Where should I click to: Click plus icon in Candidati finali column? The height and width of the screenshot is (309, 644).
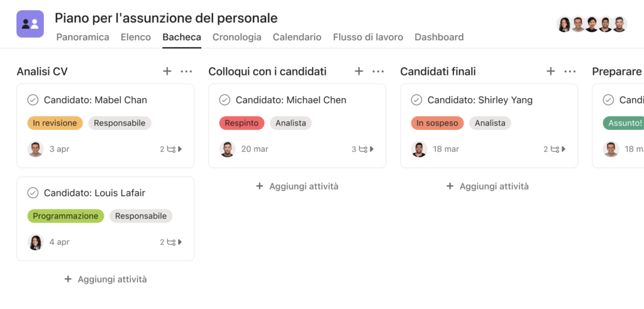(x=551, y=72)
